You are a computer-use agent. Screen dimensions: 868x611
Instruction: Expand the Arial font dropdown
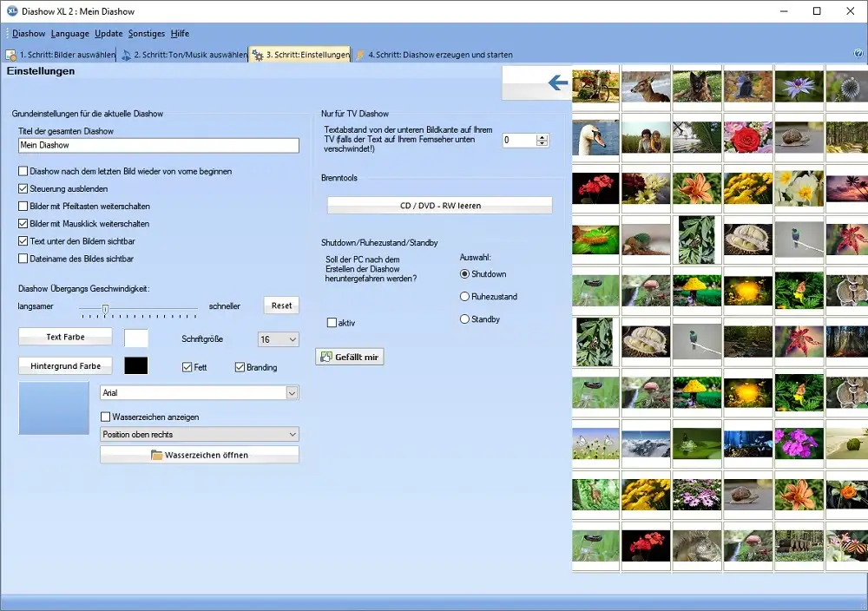tap(291, 393)
